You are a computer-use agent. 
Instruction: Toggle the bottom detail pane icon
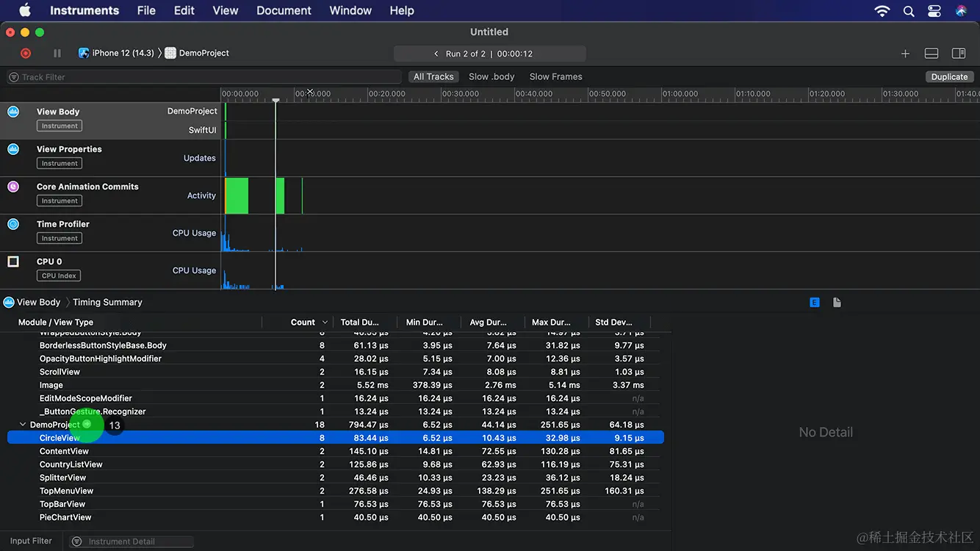pyautogui.click(x=931, y=54)
